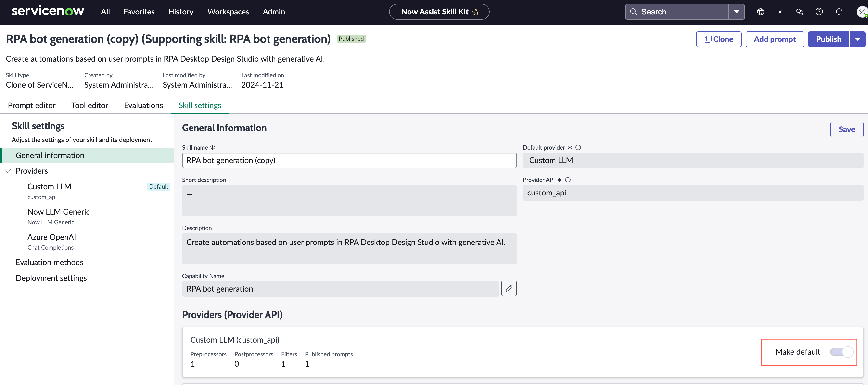Click the Default provider info icon
This screenshot has width=868, height=385.
[x=578, y=147]
